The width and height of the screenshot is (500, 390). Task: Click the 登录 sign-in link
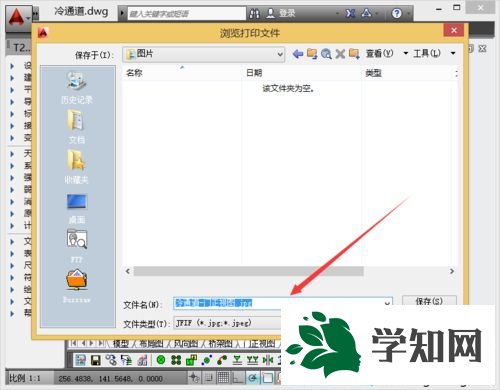pyautogui.click(x=287, y=13)
